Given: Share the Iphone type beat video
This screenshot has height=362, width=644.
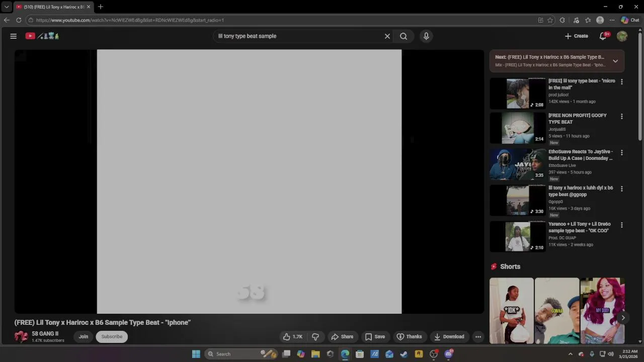Looking at the screenshot, I should click(342, 337).
